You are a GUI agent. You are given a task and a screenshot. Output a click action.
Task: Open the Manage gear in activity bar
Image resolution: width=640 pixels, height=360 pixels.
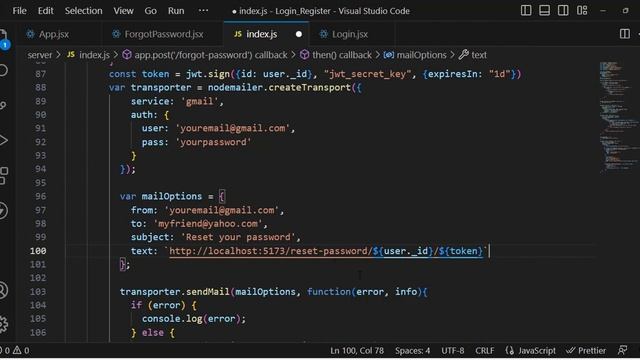(3, 324)
